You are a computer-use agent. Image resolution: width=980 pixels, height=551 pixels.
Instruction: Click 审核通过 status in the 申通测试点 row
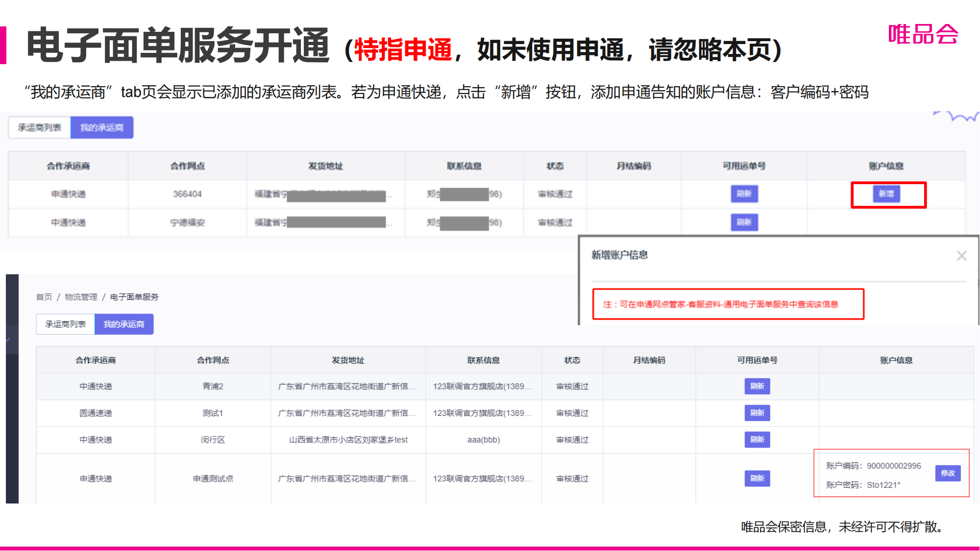[572, 479]
